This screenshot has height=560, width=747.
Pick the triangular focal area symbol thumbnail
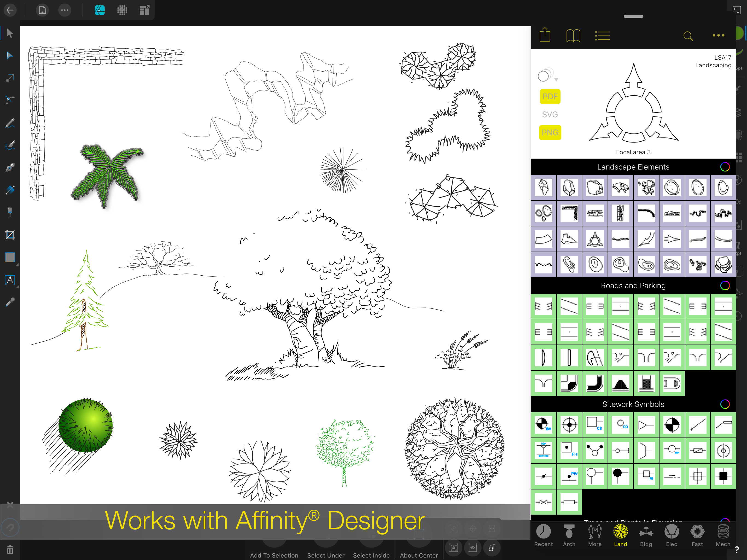tap(595, 239)
